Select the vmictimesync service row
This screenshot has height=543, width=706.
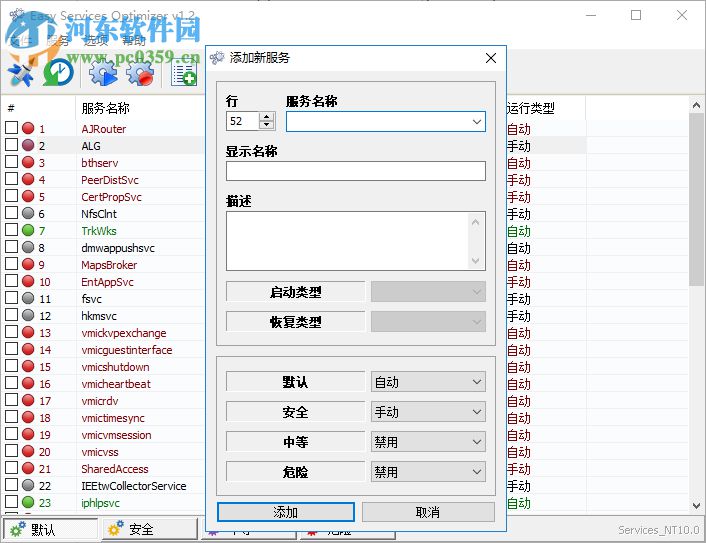point(113,418)
